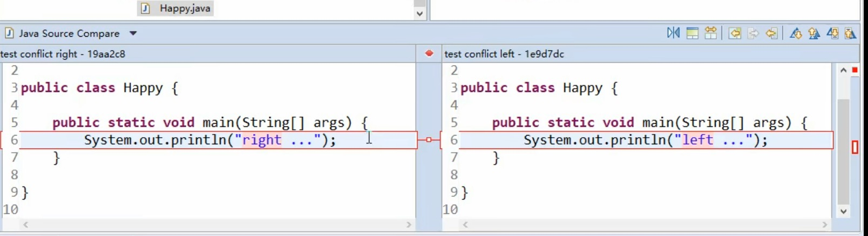Viewport: 868px width, 236px height.
Task: Click 'public class Happy {' in right pane
Action: coord(539,88)
